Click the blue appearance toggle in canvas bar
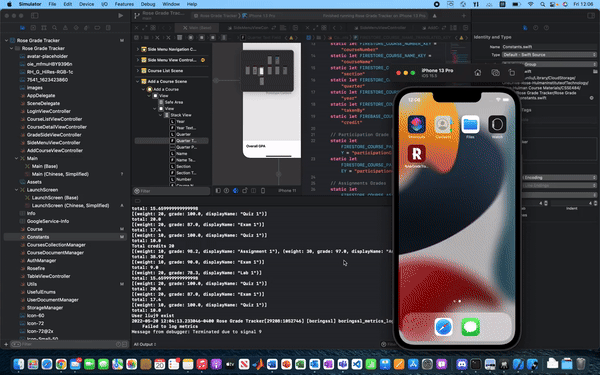The image size is (600, 375). coord(235,191)
